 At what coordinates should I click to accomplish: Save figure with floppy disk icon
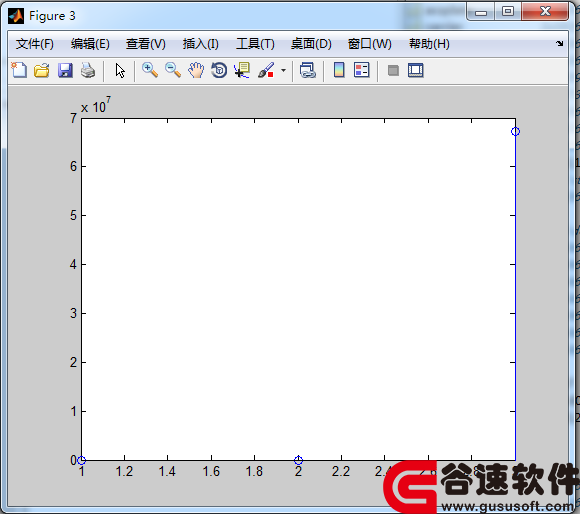65,70
